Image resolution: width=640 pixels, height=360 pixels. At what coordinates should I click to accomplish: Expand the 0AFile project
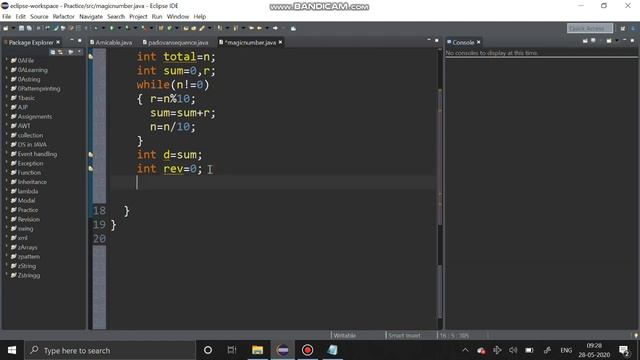(x=6, y=60)
